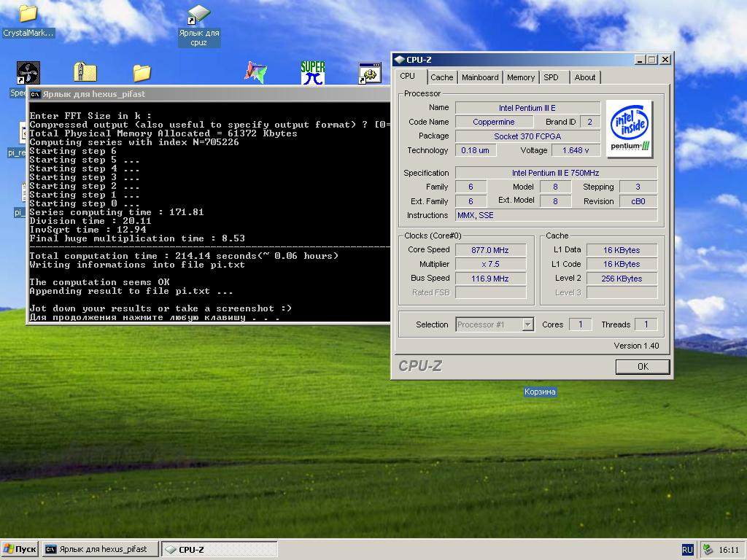The height and width of the screenshot is (560, 747).
Task: Click the Instructions field MMX, SSE
Action: [555, 215]
